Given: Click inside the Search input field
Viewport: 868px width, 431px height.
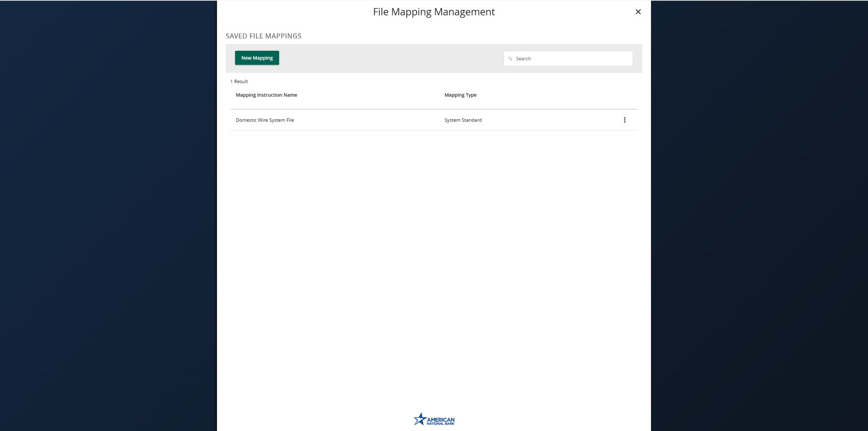Looking at the screenshot, I should tap(568, 58).
